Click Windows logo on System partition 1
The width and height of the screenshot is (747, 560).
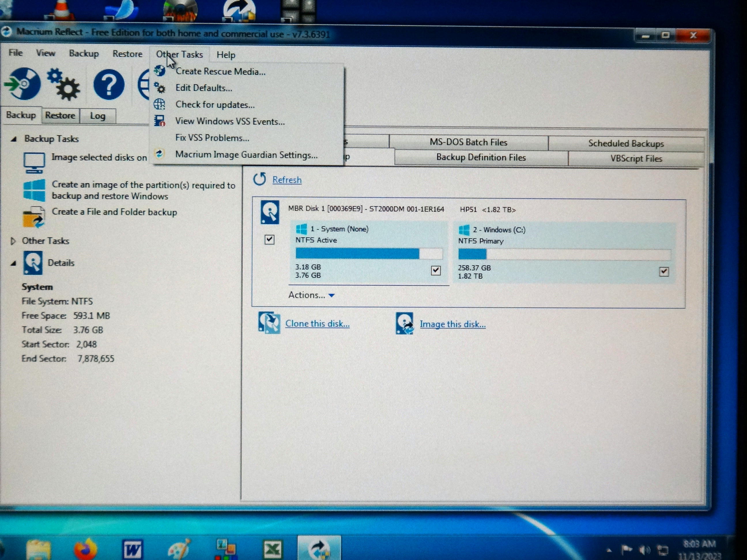coord(301,229)
